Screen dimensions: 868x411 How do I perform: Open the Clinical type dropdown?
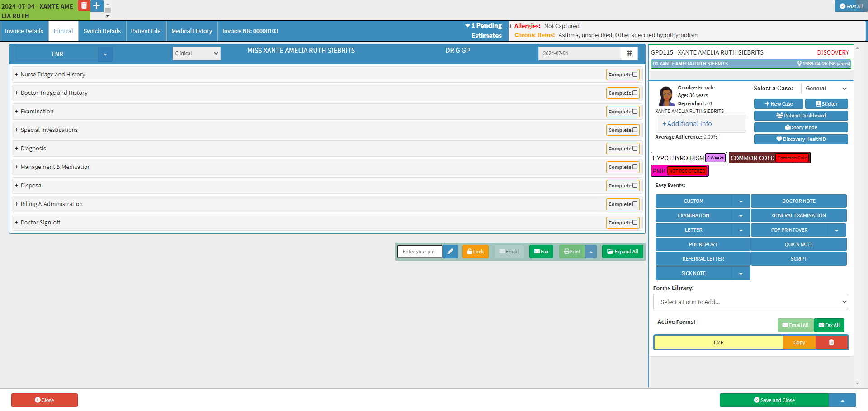pos(197,53)
